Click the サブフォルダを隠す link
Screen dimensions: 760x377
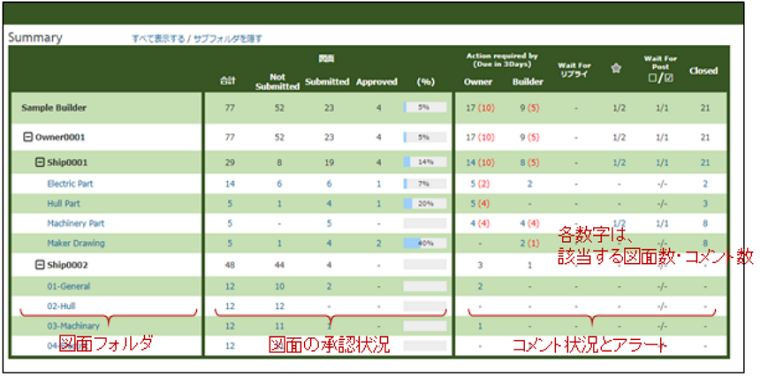click(227, 39)
